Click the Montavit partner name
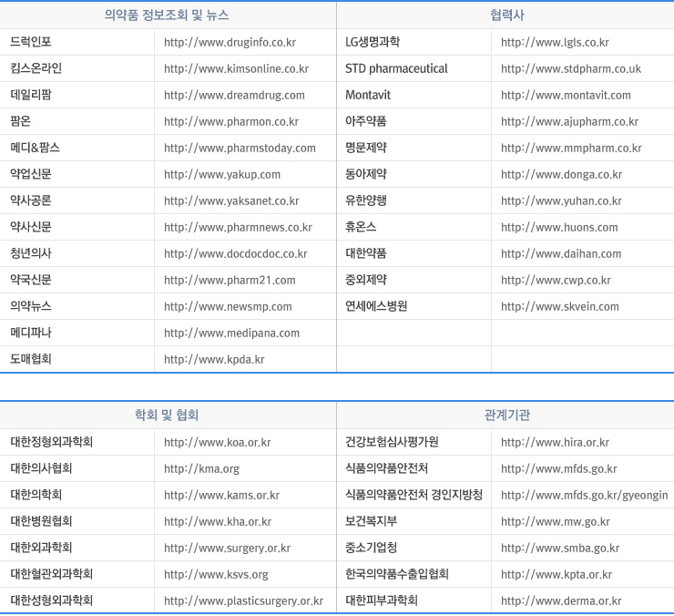The image size is (674, 616). coord(368,95)
